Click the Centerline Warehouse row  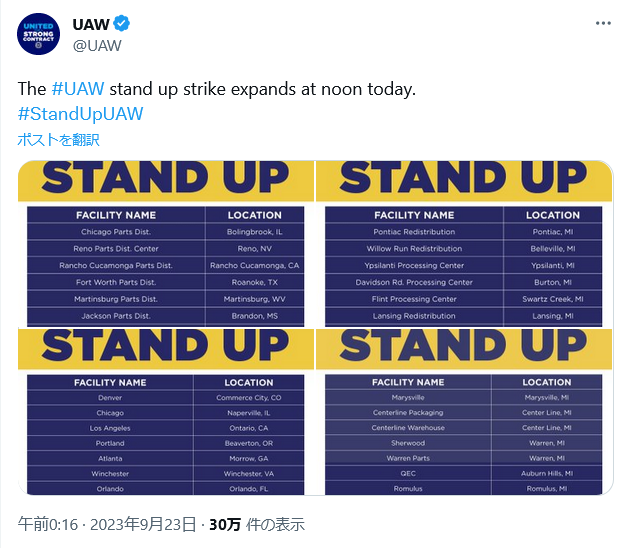pos(464,428)
